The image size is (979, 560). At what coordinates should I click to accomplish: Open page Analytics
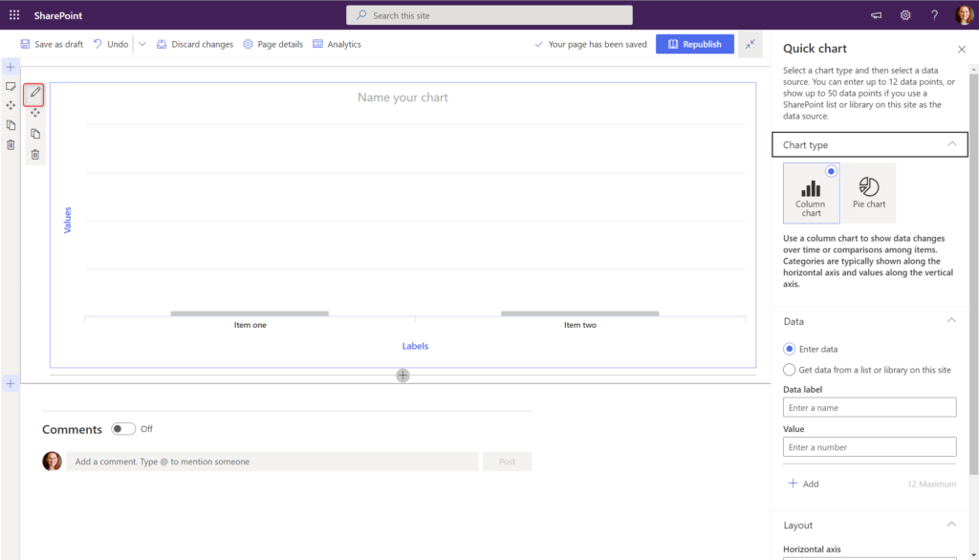tap(337, 44)
